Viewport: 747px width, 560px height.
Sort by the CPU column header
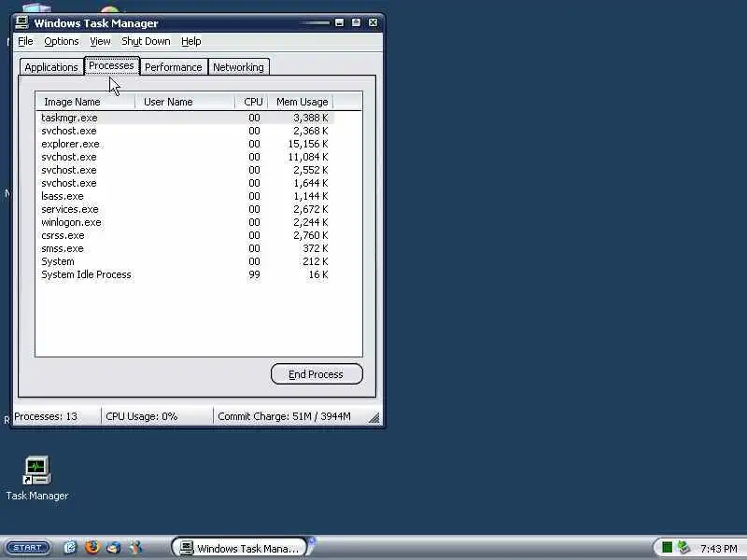[x=251, y=102]
